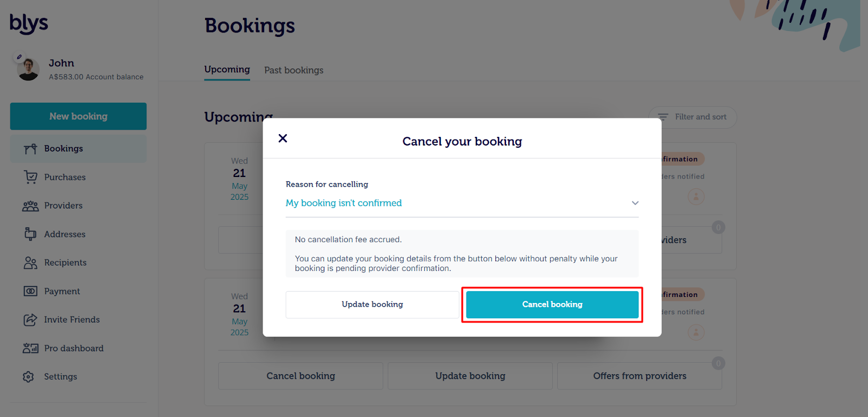This screenshot has height=417, width=868.
Task: Open the Filter and sort menu
Action: click(692, 117)
